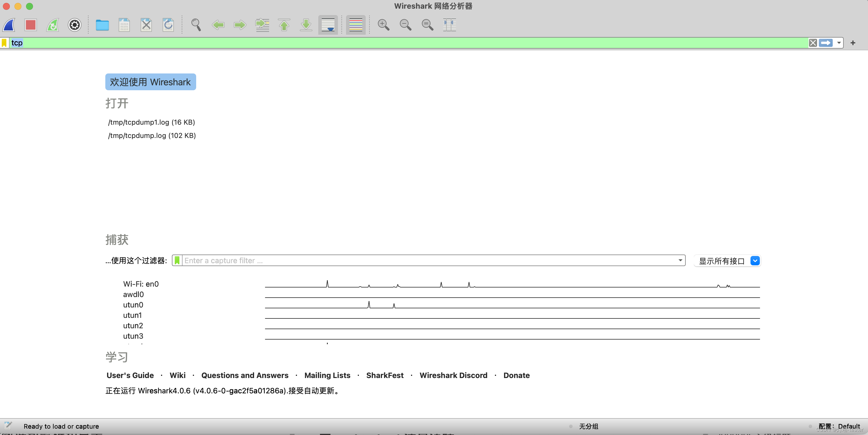The height and width of the screenshot is (435, 868).
Task: Open recent file /tmp/tcpdump.log
Action: (152, 135)
